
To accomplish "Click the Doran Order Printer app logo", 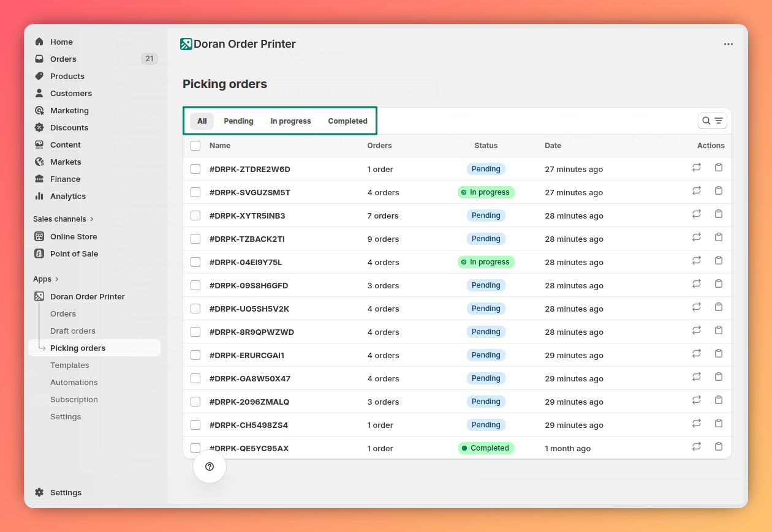I will [x=186, y=43].
